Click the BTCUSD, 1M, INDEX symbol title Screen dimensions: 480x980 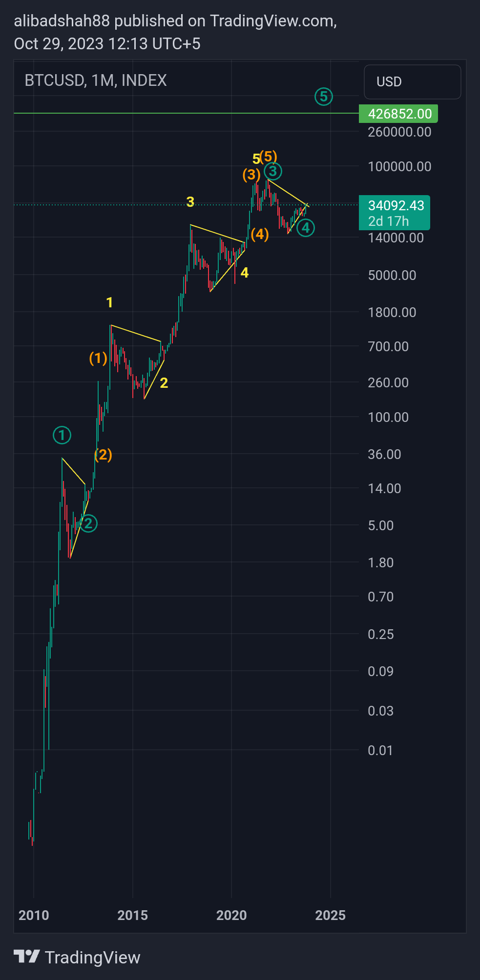click(96, 80)
